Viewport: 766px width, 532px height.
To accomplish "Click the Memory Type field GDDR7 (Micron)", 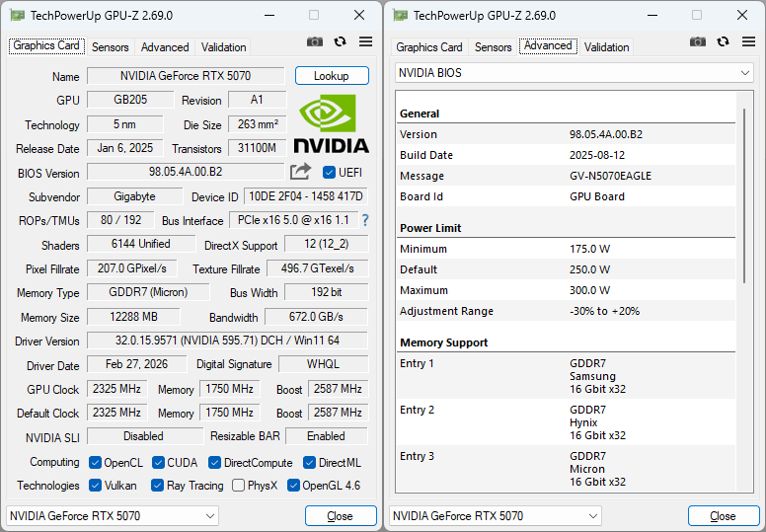I will click(148, 292).
